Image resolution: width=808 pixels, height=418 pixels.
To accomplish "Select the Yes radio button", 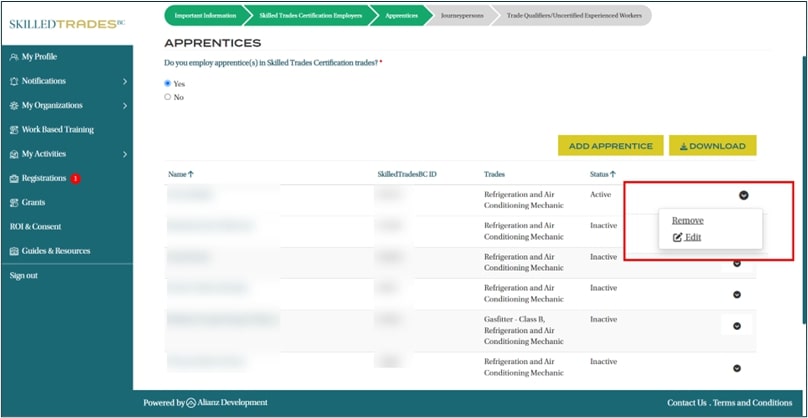I will 168,84.
